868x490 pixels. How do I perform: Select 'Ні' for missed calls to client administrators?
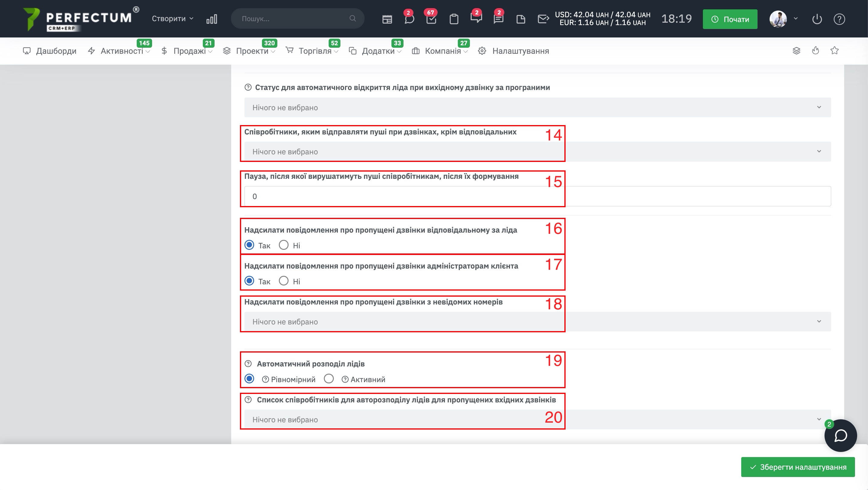tap(284, 281)
